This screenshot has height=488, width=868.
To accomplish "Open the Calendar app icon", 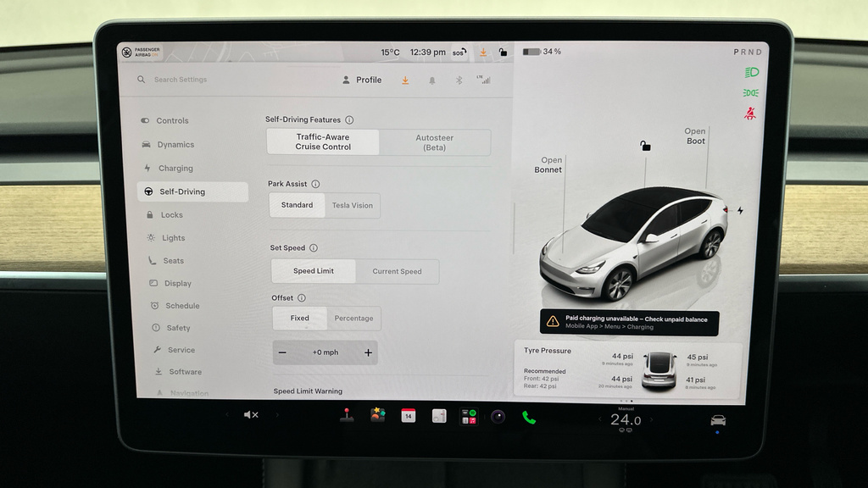I will (x=408, y=415).
